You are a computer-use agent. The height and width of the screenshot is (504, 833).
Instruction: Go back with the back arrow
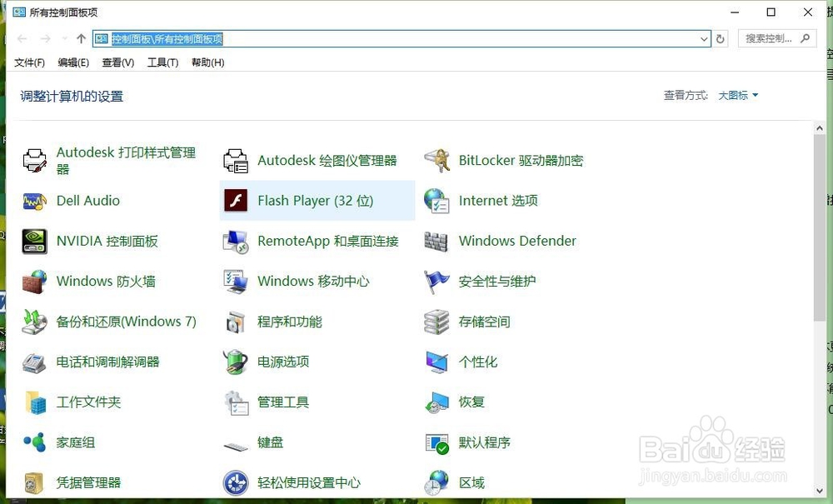click(x=22, y=38)
